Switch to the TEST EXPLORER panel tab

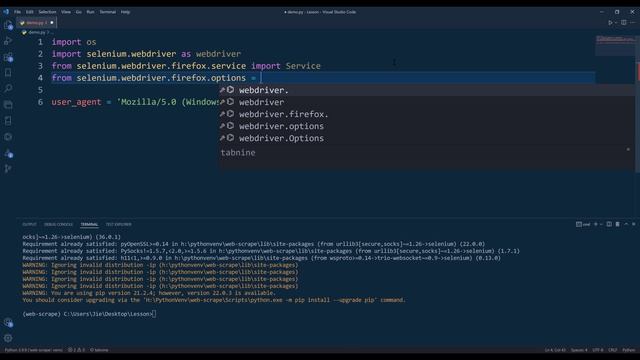118,224
